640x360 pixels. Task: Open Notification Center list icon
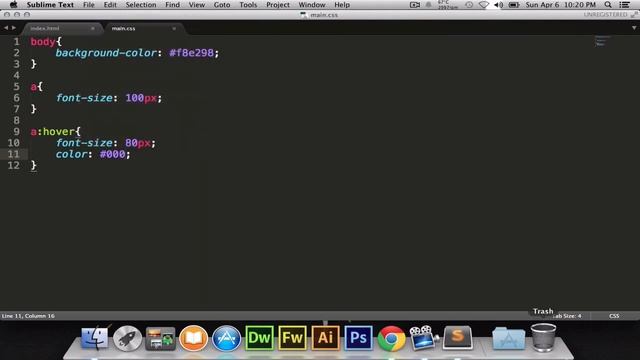click(624, 5)
